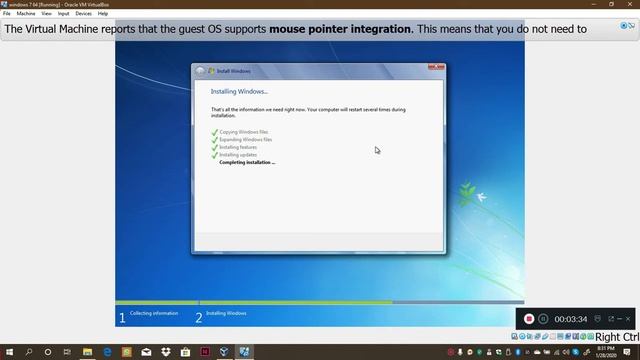Viewport: 640px width, 360px height.
Task: Open File Explorer from the taskbar
Action: click(87, 352)
